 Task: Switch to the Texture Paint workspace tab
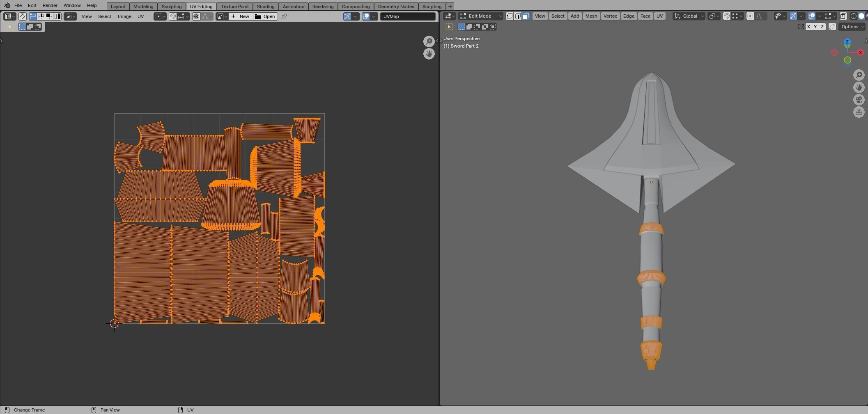pyautogui.click(x=235, y=7)
